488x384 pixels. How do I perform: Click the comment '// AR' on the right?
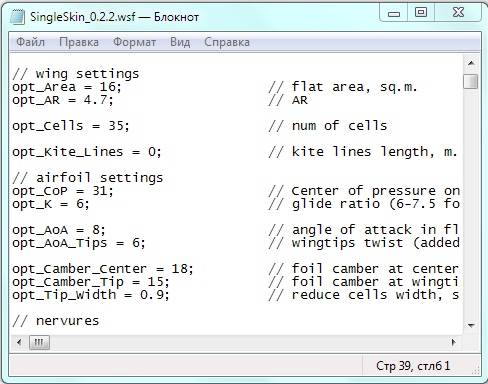288,100
